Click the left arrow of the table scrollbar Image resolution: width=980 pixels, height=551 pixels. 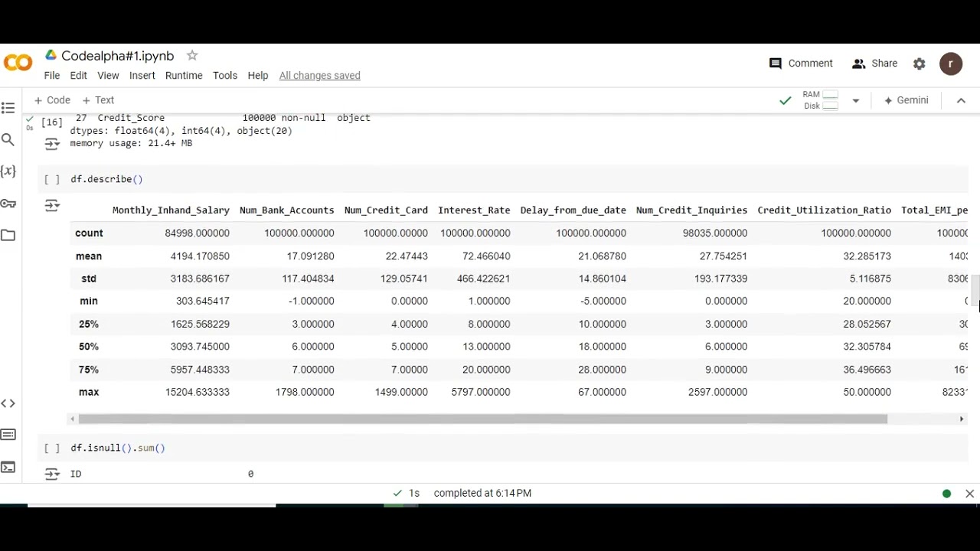pyautogui.click(x=72, y=419)
